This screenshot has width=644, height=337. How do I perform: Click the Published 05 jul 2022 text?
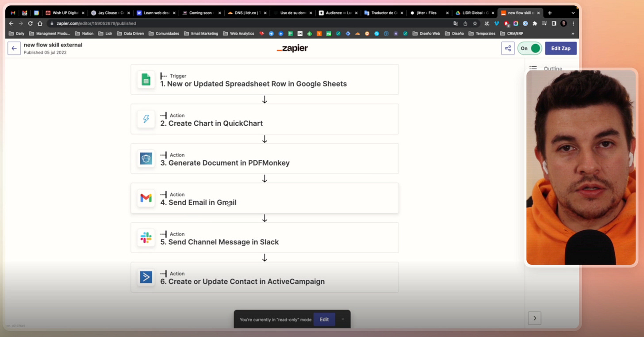click(45, 52)
